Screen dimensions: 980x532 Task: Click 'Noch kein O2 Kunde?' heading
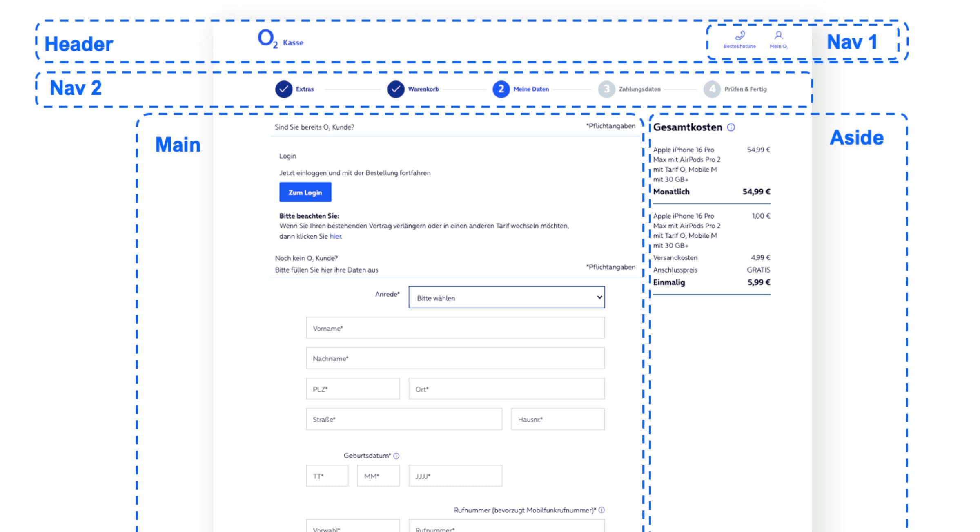(x=306, y=258)
